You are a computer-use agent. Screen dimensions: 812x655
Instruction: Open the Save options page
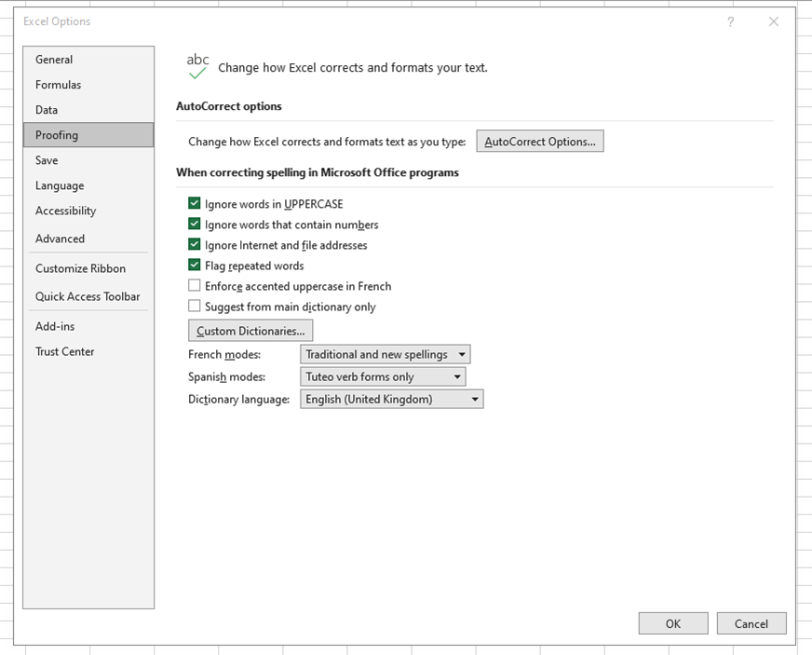point(47,159)
